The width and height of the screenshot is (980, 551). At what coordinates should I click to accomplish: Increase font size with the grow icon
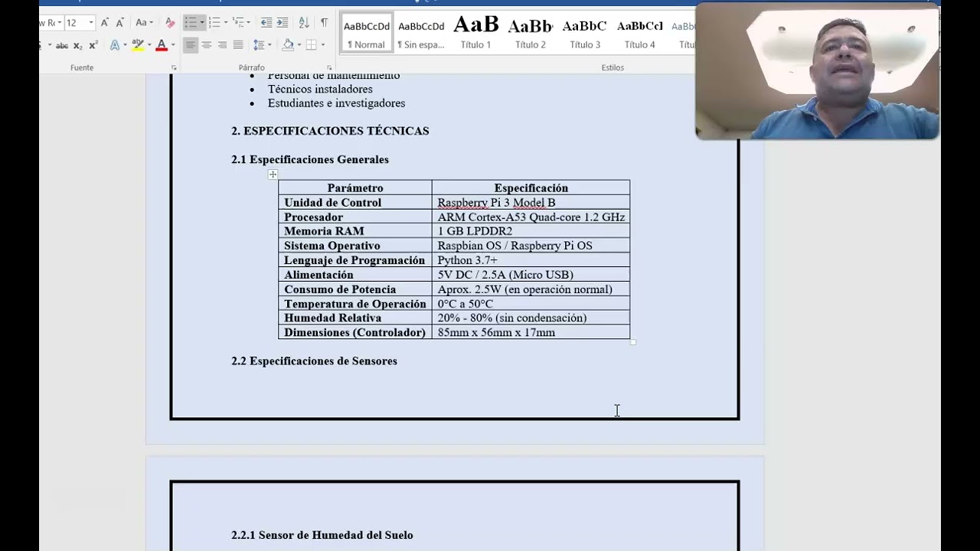[x=105, y=23]
